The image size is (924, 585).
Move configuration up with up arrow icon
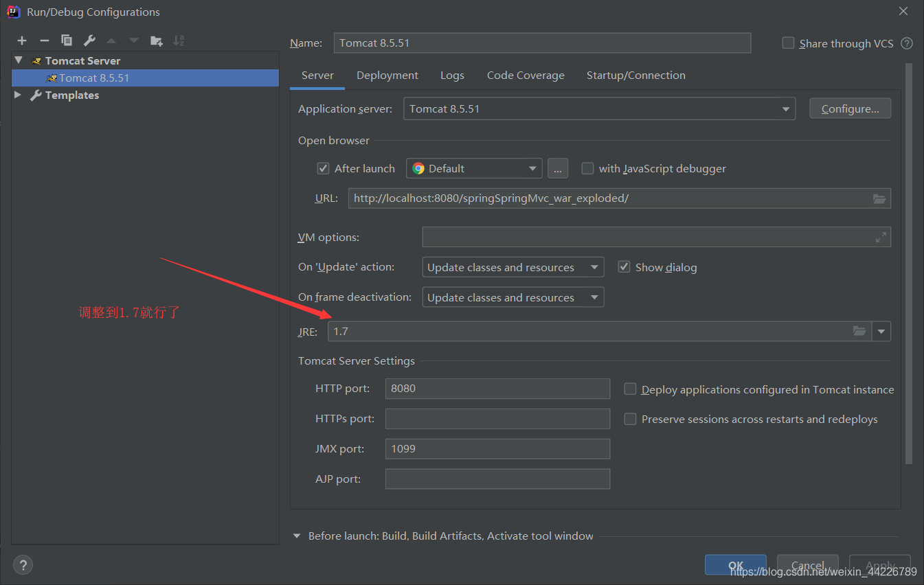pyautogui.click(x=111, y=41)
